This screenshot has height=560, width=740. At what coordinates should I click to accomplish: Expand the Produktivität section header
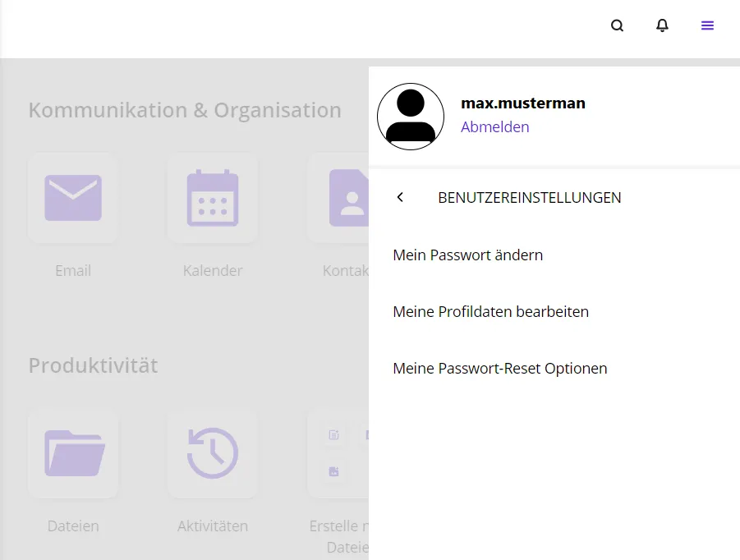93,365
